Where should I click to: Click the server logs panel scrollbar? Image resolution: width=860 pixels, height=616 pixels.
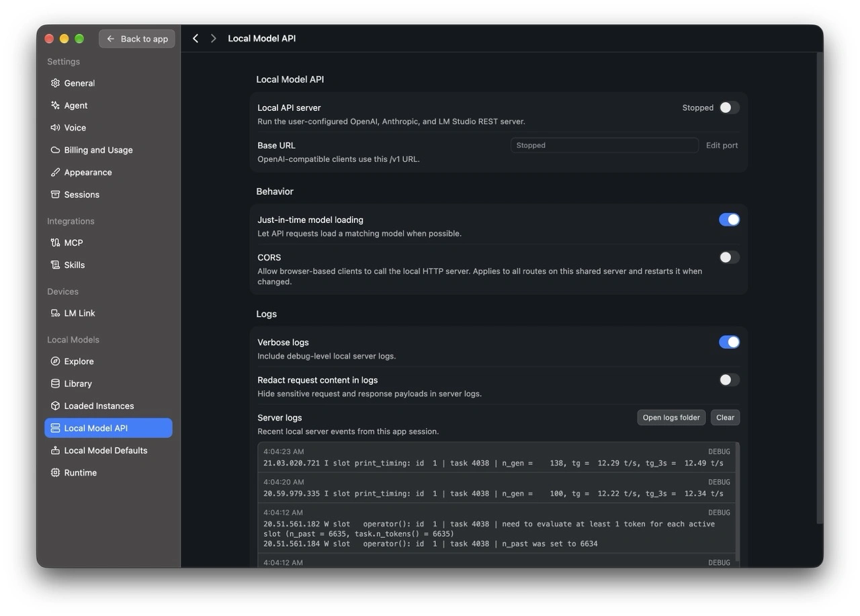click(x=738, y=502)
